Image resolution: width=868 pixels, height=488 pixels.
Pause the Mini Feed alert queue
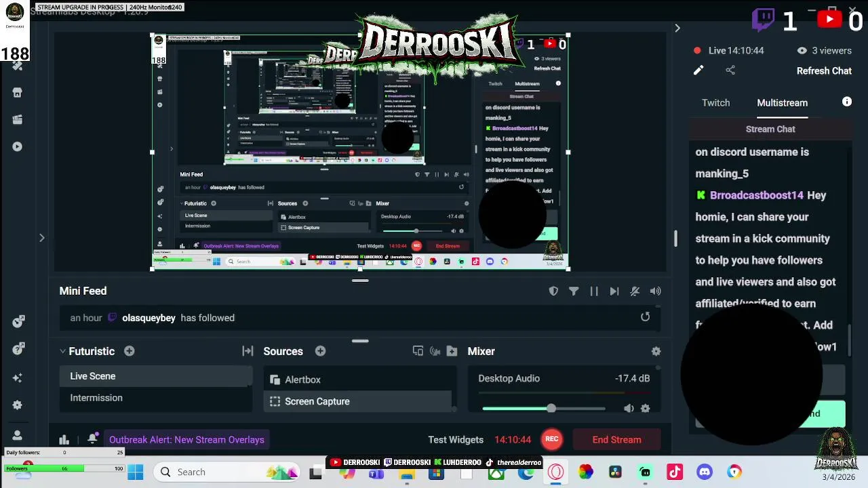coord(594,291)
